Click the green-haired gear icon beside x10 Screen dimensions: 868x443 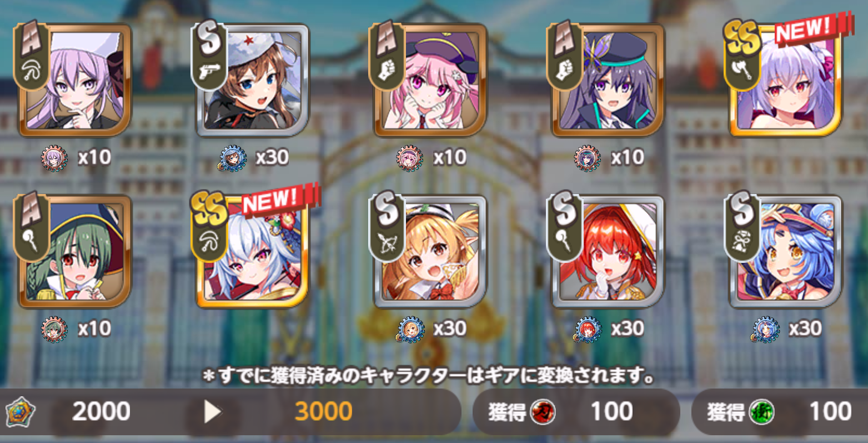point(55,330)
